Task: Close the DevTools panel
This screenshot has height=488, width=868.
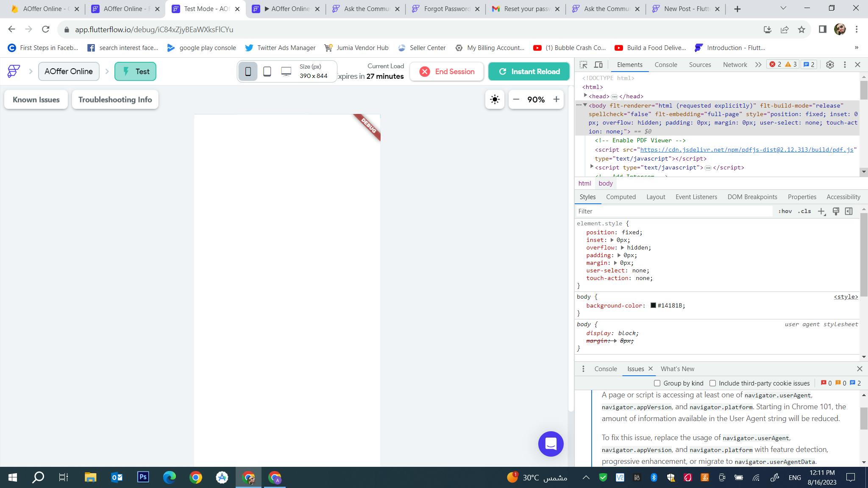Action: click(x=858, y=65)
